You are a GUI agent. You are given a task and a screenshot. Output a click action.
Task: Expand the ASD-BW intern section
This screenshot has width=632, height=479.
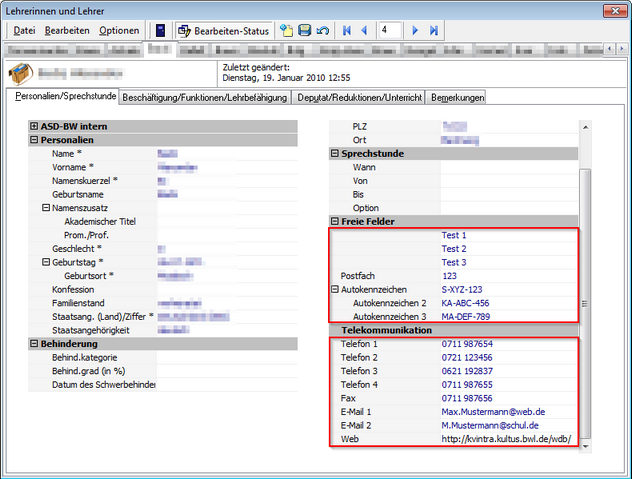click(34, 126)
